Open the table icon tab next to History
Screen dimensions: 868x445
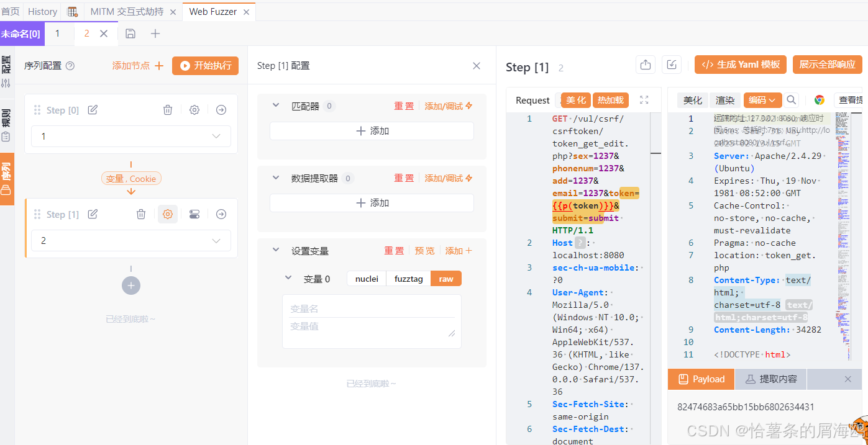click(73, 12)
